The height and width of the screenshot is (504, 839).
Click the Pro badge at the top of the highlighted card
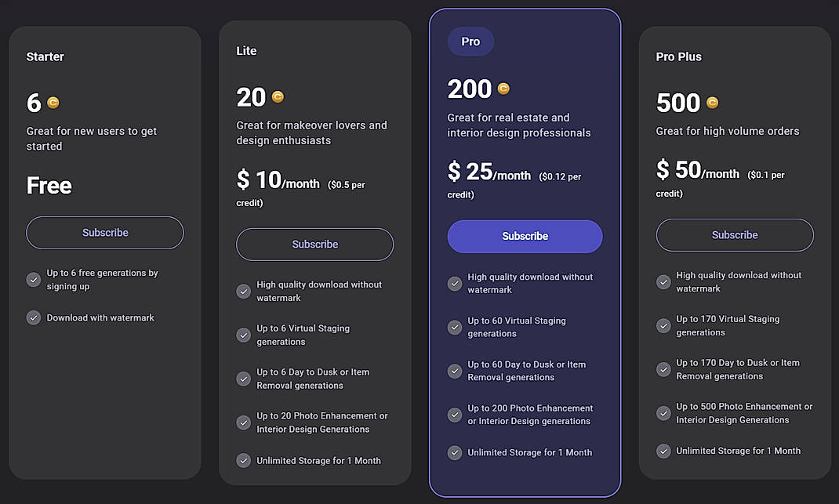tap(470, 41)
